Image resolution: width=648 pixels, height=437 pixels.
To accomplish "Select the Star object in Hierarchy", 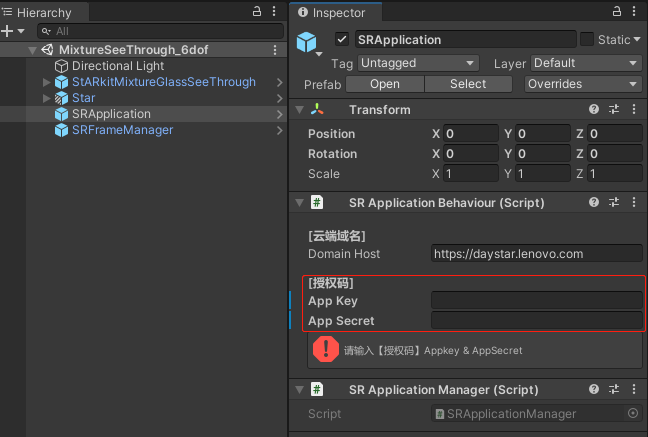I will coord(83,98).
